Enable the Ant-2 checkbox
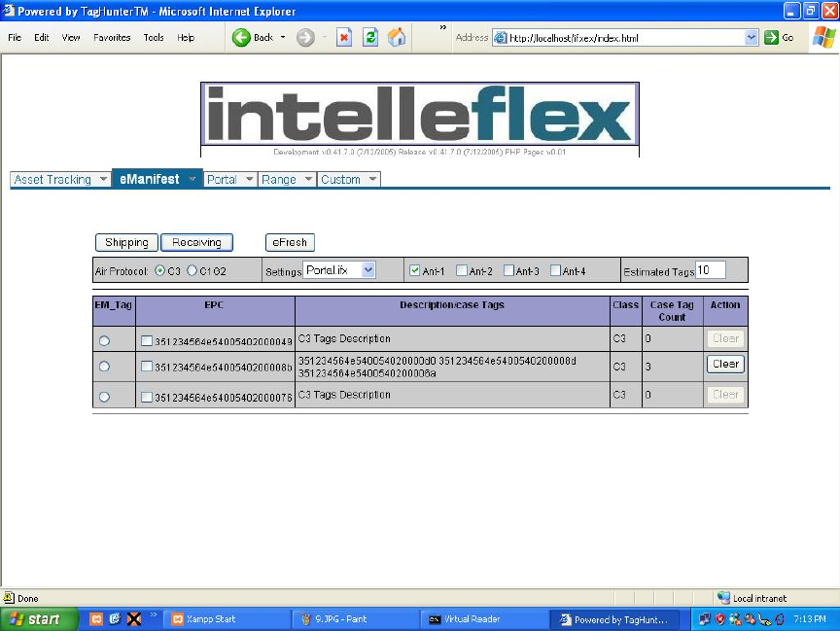Viewport: 840px width, 631px height. pyautogui.click(x=461, y=270)
